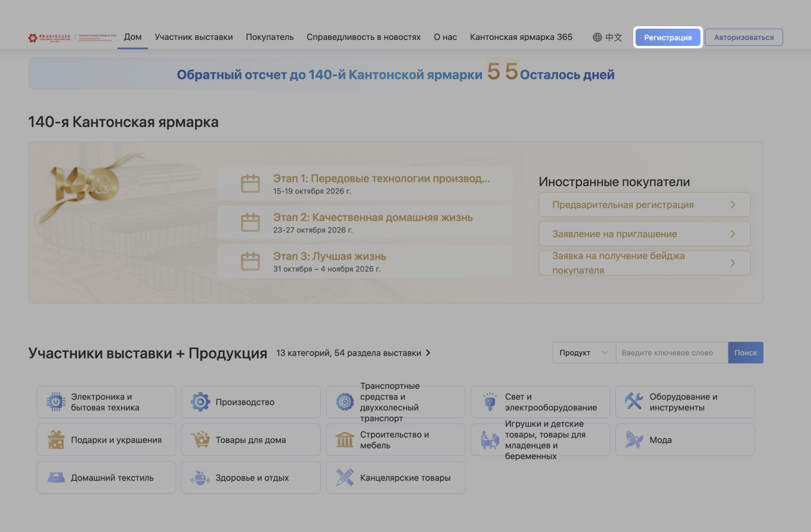Viewport: 811px width, 532px height.
Task: Select Свет и электрооборудование label
Action: point(551,402)
